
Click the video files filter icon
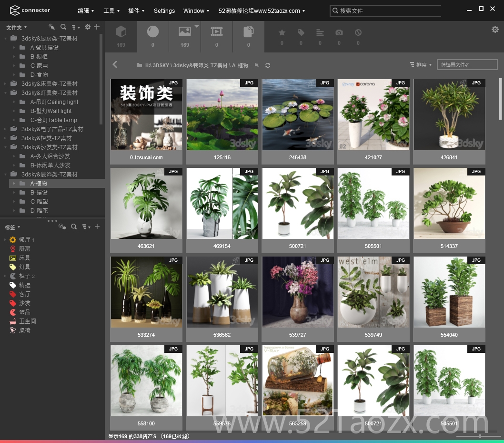coord(217,36)
